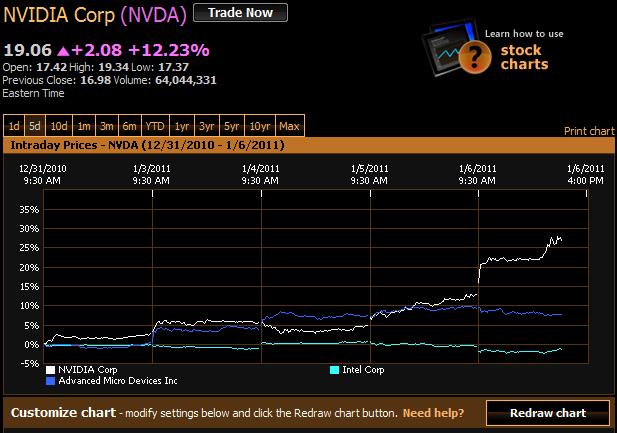Select the 1d range tab

pos(14,126)
